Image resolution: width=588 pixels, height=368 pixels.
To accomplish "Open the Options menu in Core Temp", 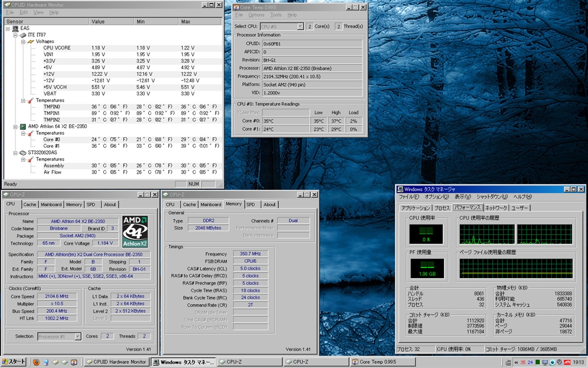I will [x=256, y=15].
